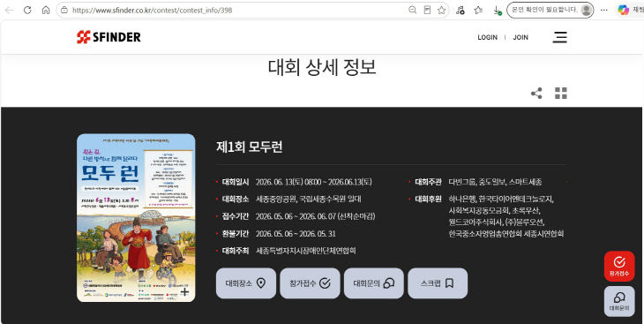Click the plus icon on poster

tap(185, 292)
